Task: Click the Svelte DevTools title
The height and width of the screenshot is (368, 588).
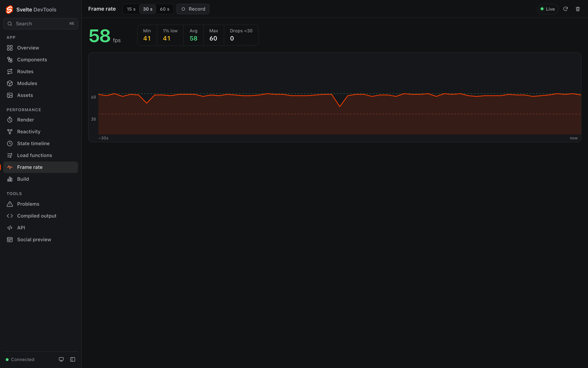Action: click(x=36, y=9)
